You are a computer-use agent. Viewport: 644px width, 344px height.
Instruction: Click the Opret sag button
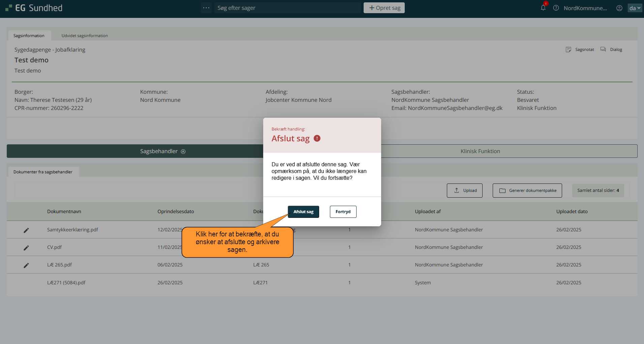coord(384,8)
